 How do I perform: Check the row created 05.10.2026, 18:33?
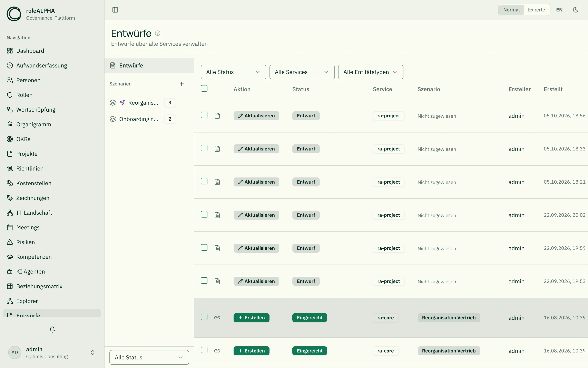tap(204, 148)
